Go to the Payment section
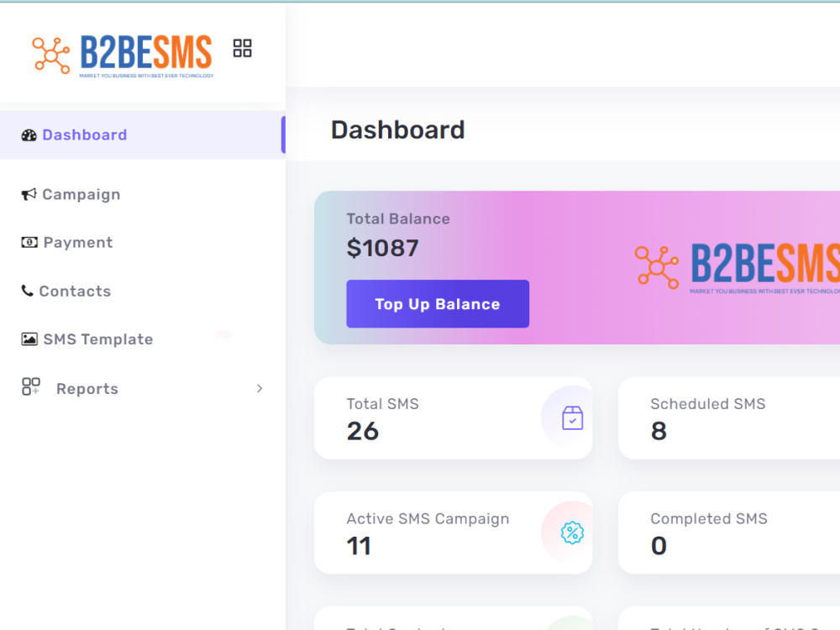 pyautogui.click(x=143, y=242)
